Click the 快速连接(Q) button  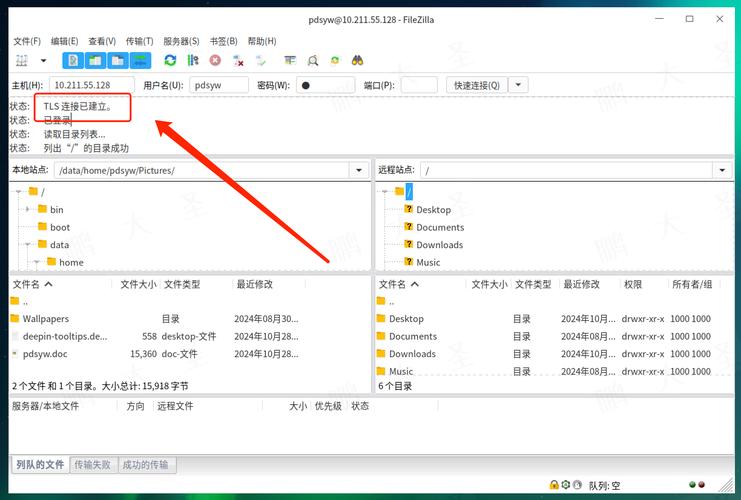coord(477,85)
